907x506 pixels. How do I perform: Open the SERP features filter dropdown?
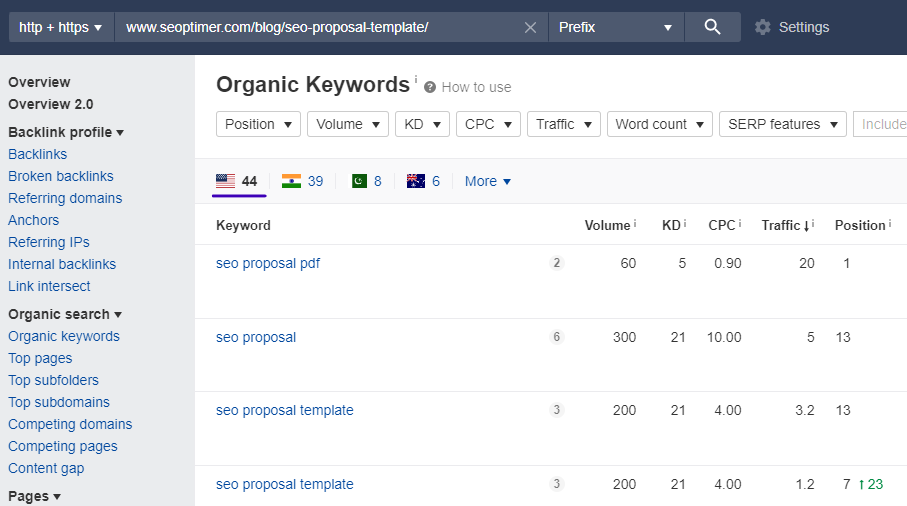pos(782,124)
